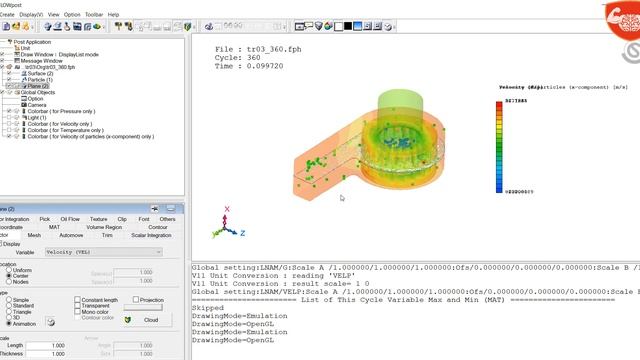Open the View menu
Screen dimensions: 640x360
coord(53,14)
